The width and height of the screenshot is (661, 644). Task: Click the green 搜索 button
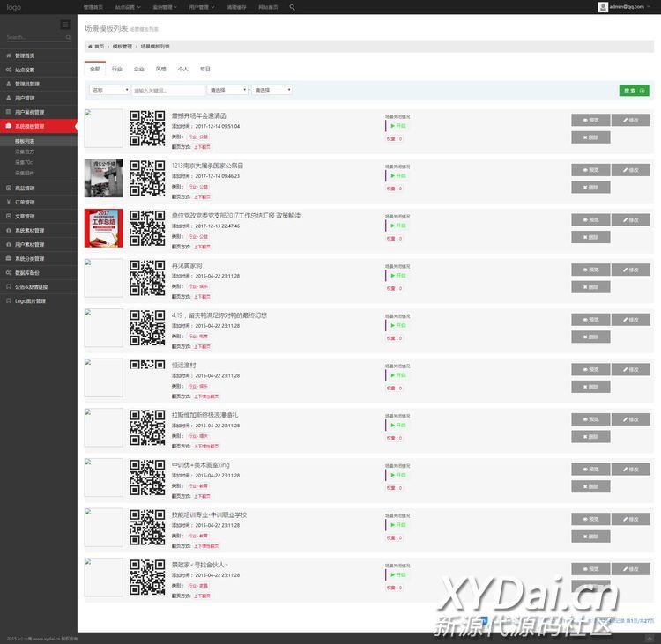click(x=634, y=90)
